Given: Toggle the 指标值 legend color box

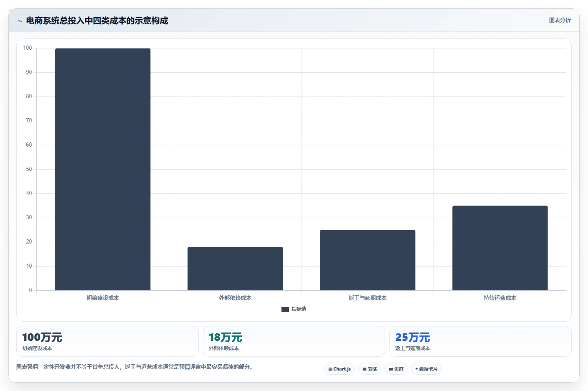Looking at the screenshot, I should [x=285, y=310].
